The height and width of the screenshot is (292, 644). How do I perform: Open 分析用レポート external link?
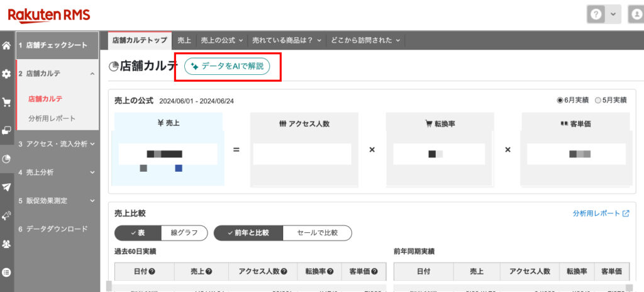click(601, 213)
